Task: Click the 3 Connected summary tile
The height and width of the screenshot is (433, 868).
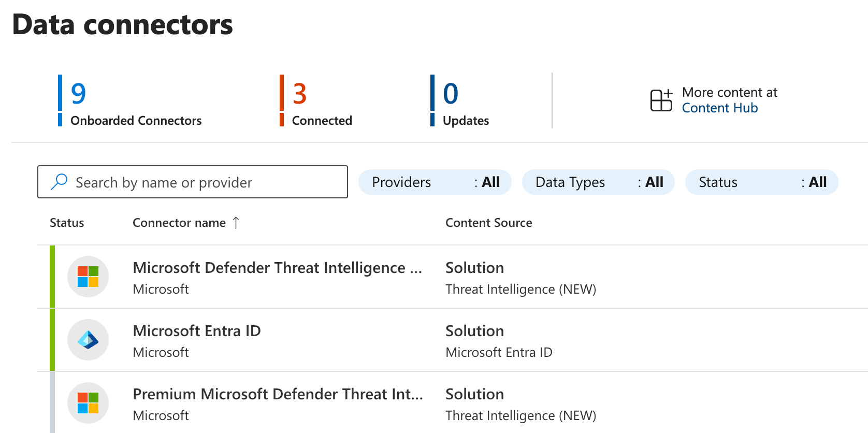Action: (316, 101)
